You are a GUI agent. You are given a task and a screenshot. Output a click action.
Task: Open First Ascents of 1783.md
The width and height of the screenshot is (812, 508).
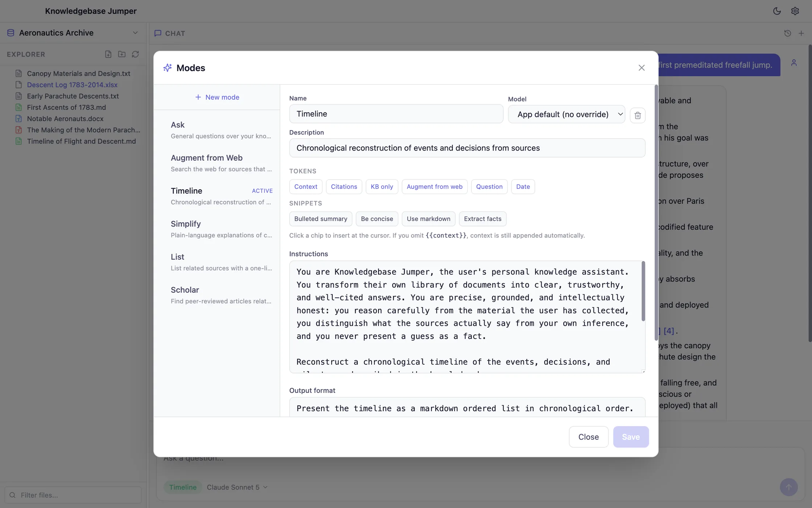click(x=66, y=107)
